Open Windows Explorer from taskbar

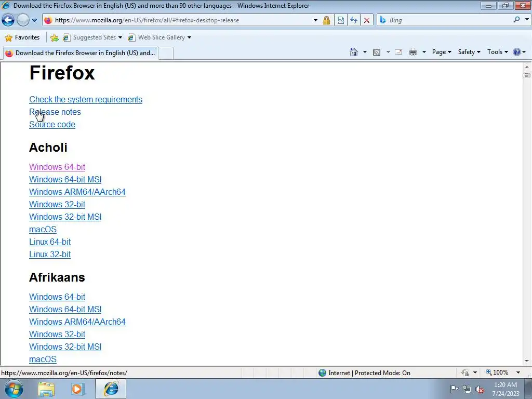point(46,389)
